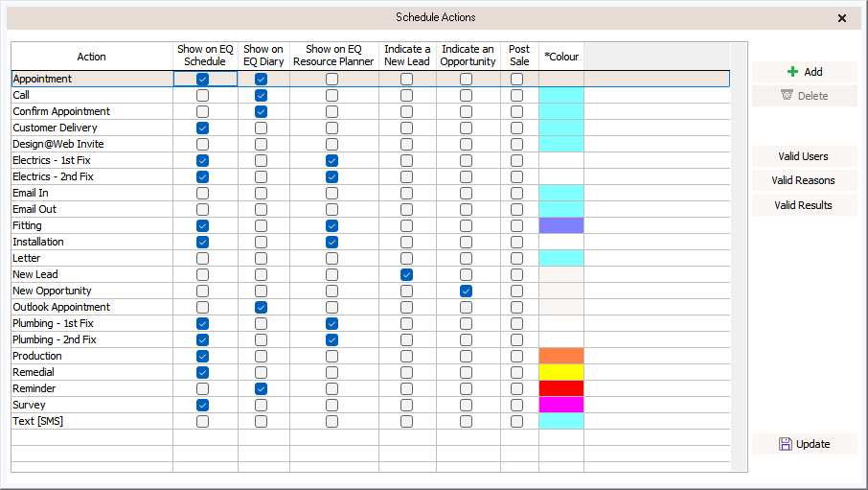The width and height of the screenshot is (868, 490).
Task: Uncheck EQ Schedule for Installation
Action: (x=202, y=243)
